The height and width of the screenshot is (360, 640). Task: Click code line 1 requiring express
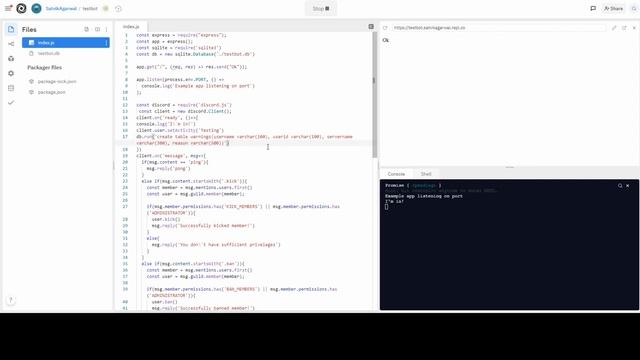tap(181, 35)
